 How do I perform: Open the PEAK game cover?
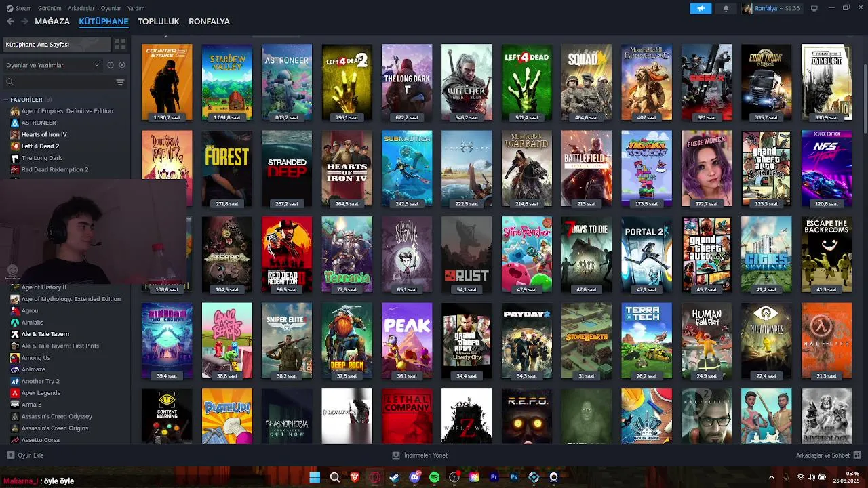(407, 341)
